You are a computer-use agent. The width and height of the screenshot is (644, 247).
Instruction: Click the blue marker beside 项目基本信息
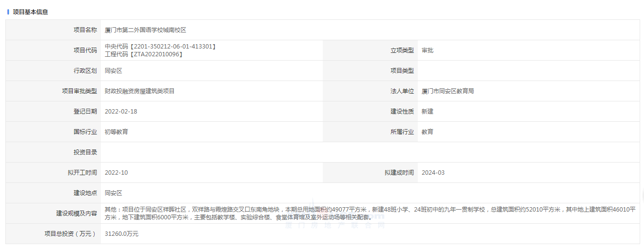[8, 12]
